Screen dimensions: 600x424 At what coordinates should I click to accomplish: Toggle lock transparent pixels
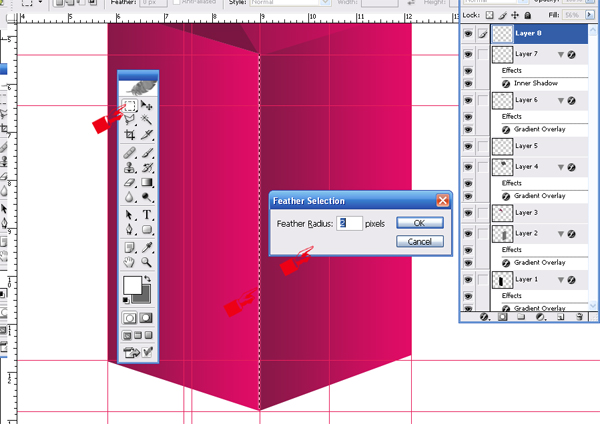pos(489,15)
